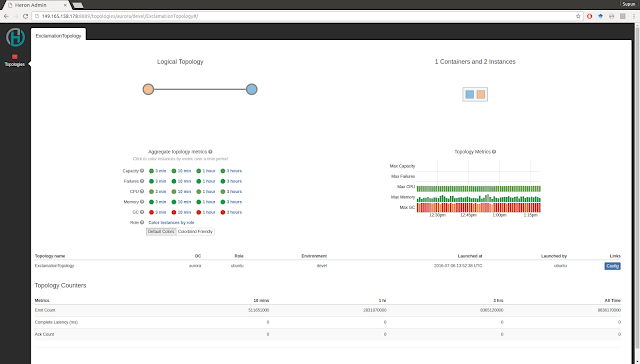
Task: Click the Emit Count row label
Action: click(x=45, y=310)
